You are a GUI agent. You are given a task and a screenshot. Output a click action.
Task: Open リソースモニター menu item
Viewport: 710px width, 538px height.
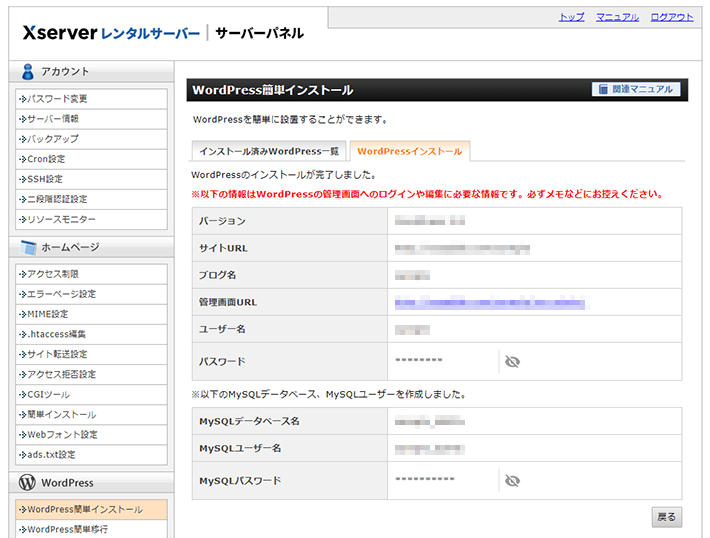91,219
